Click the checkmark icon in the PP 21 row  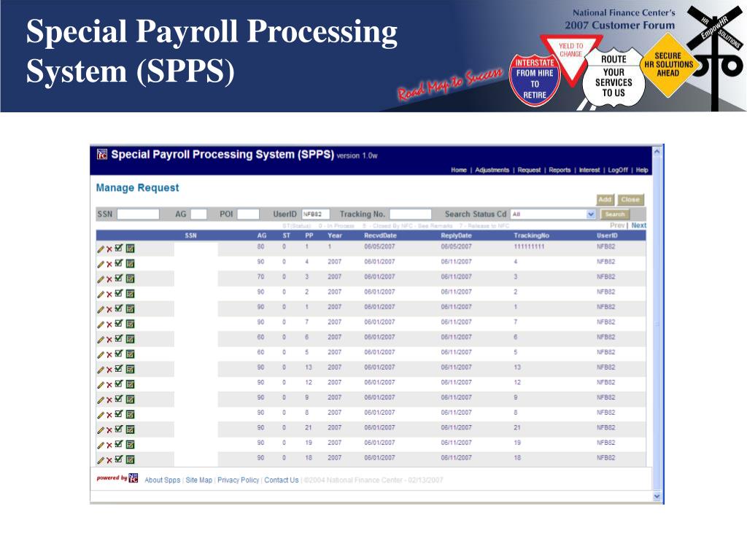[119, 429]
